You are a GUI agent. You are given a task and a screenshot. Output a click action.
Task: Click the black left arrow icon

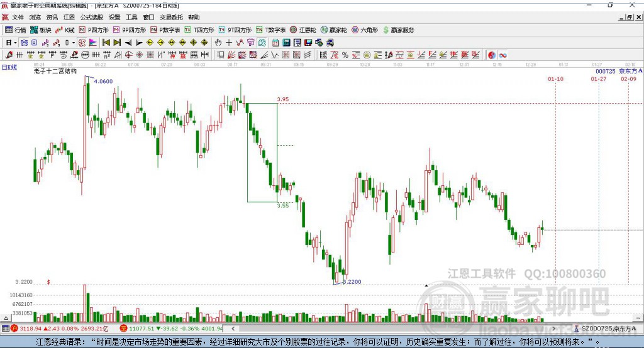[128, 43]
